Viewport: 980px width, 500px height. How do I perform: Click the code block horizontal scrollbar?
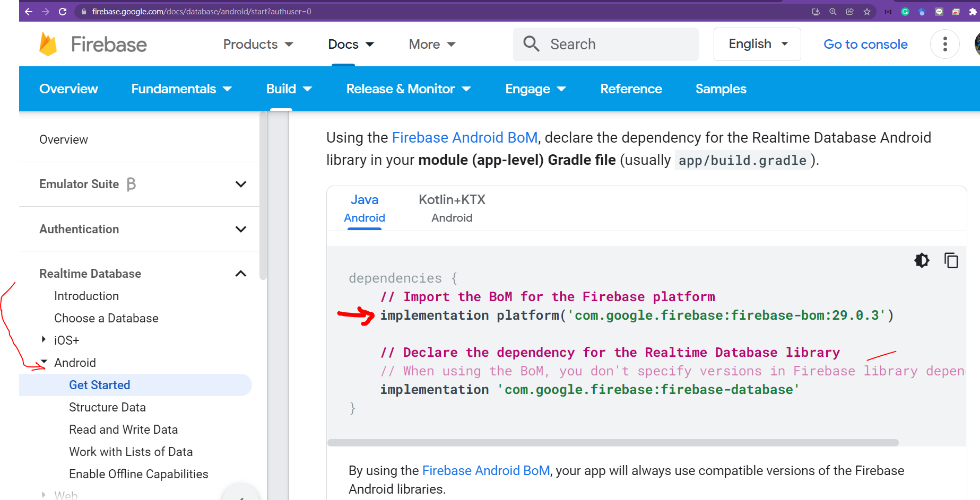[613, 443]
